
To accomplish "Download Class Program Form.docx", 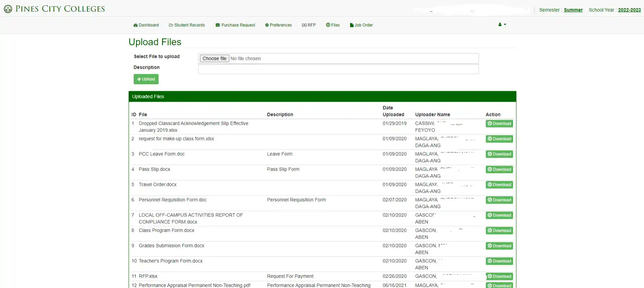I will click(x=499, y=231).
